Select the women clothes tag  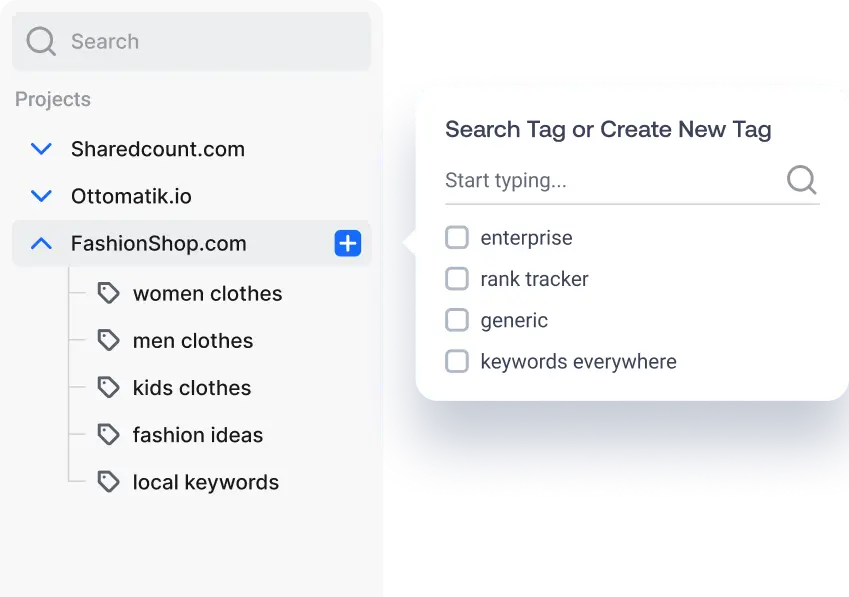point(207,292)
